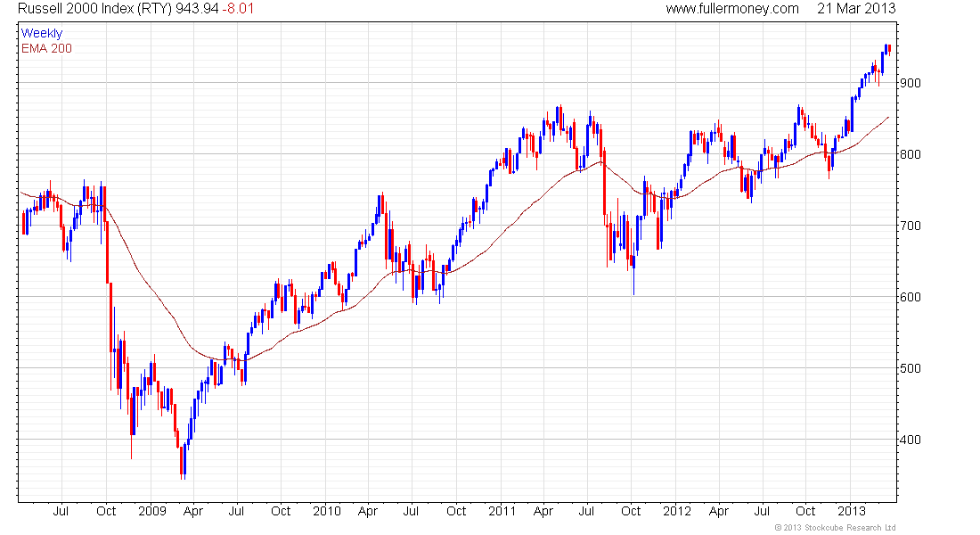Click the Russell 2000 Index (RTY) title
Viewport: 980px width, 535px height.
94,9
